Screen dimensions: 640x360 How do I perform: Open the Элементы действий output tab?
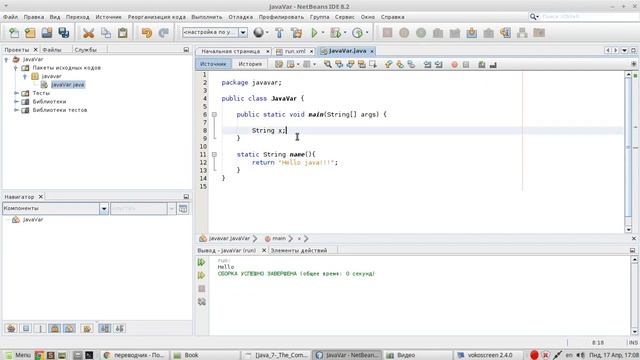click(299, 251)
